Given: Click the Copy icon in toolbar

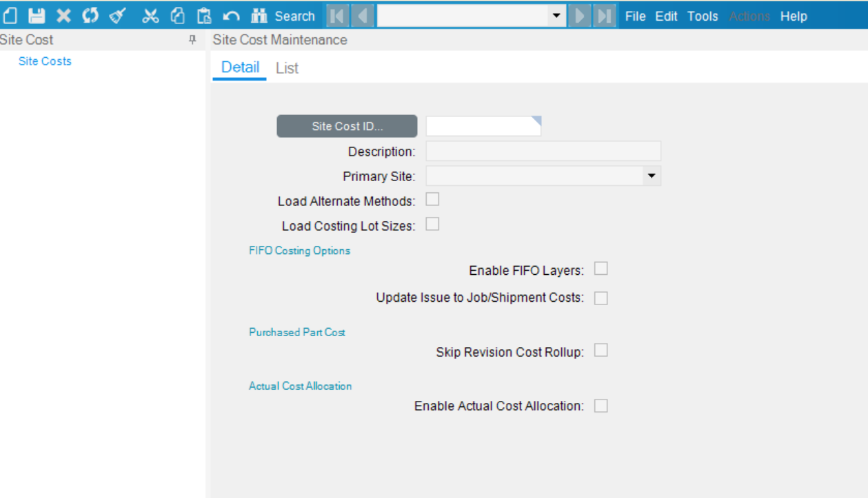Looking at the screenshot, I should pyautogui.click(x=177, y=16).
